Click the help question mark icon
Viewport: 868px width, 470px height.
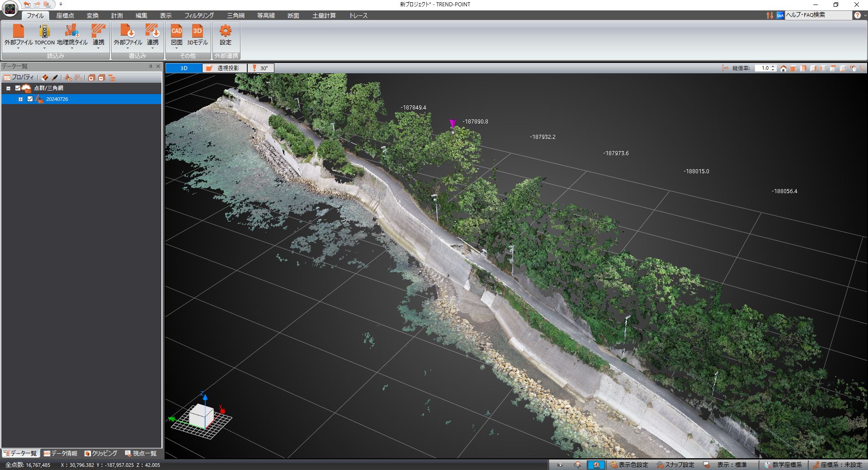[857, 15]
